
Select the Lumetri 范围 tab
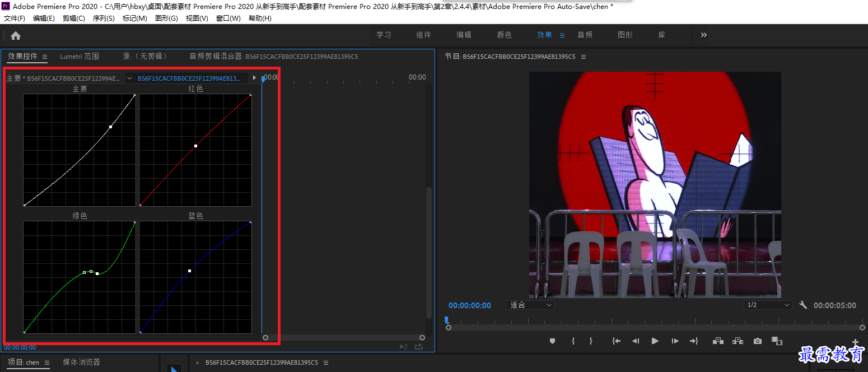tap(80, 57)
